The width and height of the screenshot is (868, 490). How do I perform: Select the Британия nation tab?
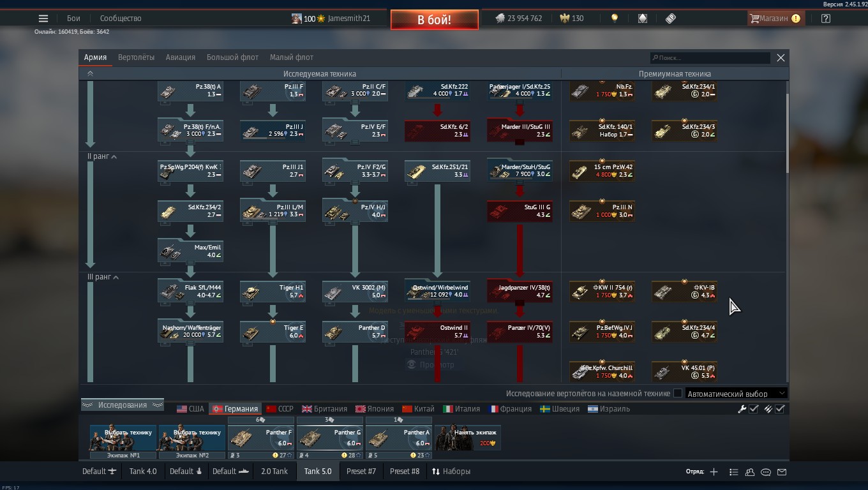pyautogui.click(x=324, y=409)
